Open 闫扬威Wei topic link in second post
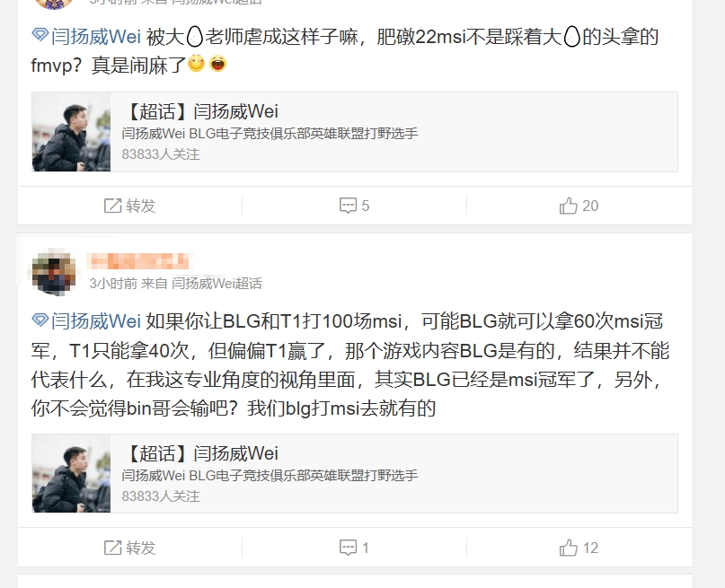This screenshot has width=725, height=588. point(96,321)
